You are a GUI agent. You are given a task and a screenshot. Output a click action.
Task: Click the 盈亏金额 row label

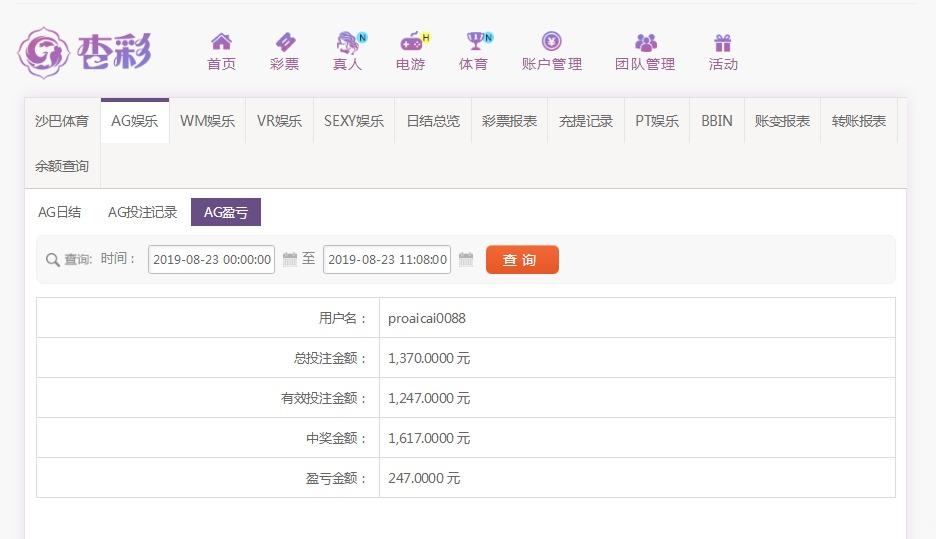coord(335,478)
